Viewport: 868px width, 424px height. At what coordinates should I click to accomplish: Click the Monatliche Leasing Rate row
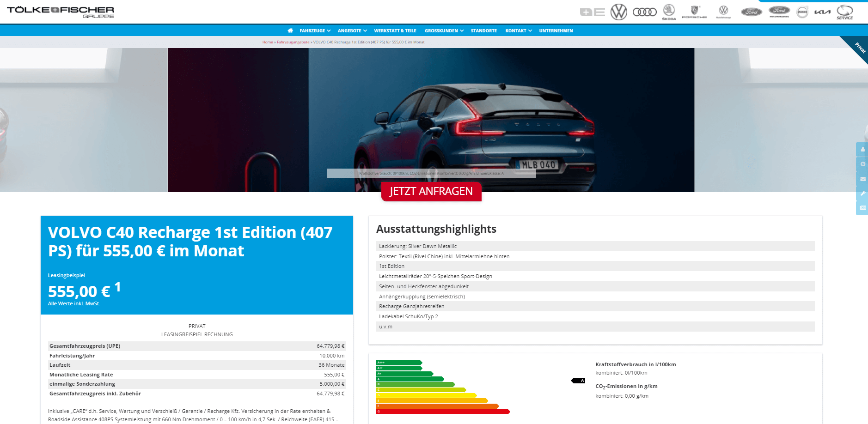[197, 375]
